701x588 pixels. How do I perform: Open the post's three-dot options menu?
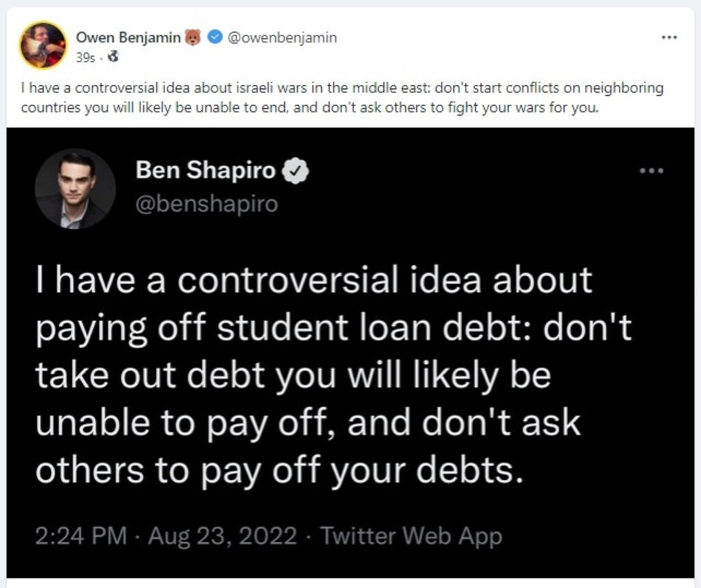tap(669, 38)
